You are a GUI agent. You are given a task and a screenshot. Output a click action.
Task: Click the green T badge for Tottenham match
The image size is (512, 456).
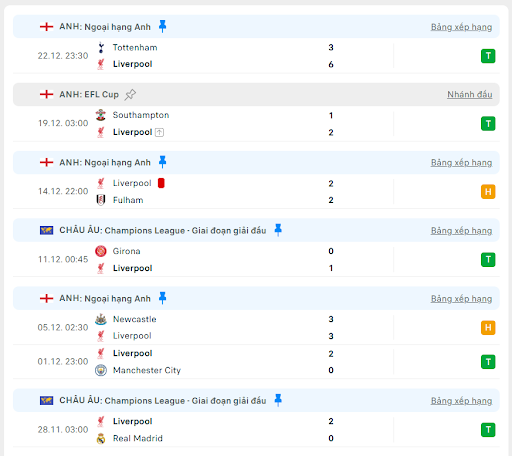pyautogui.click(x=488, y=56)
